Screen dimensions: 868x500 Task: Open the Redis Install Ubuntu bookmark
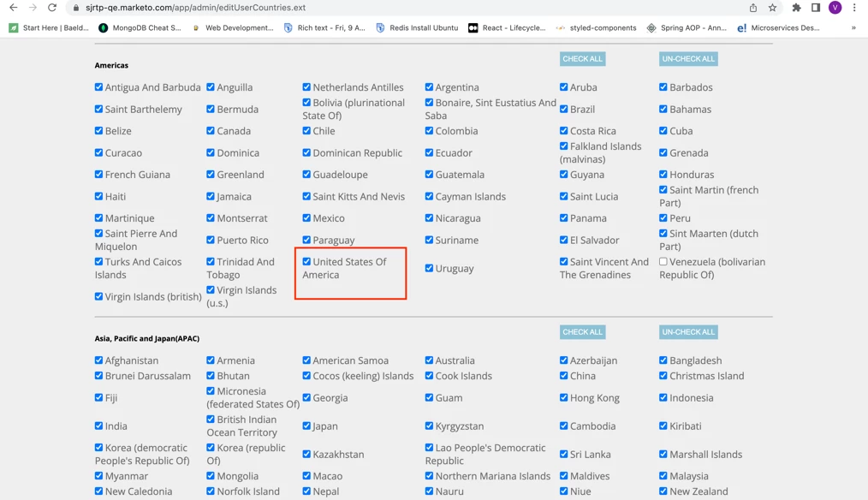pyautogui.click(x=417, y=27)
